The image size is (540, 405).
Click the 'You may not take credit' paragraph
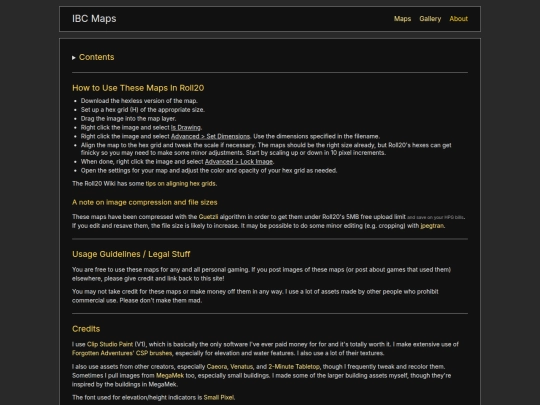pyautogui.click(x=255, y=296)
